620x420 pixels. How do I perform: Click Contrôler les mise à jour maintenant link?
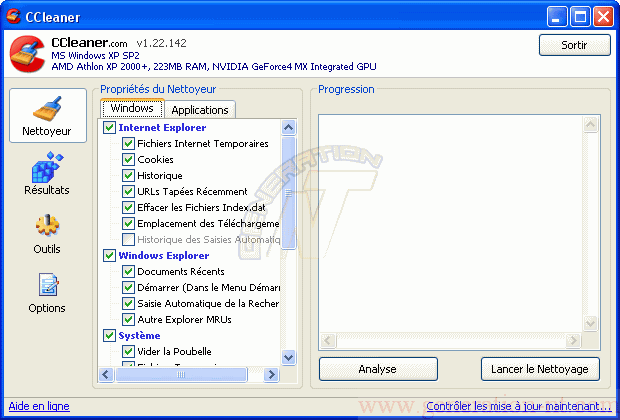[519, 406]
